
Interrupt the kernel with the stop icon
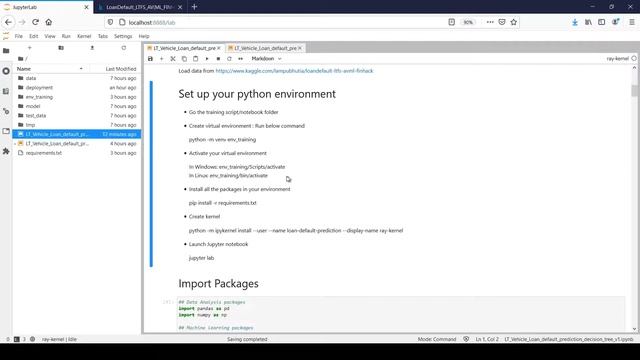(x=218, y=59)
